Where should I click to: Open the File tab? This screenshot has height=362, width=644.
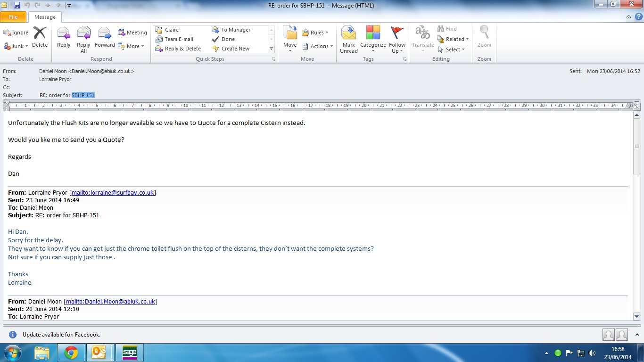tap(13, 17)
